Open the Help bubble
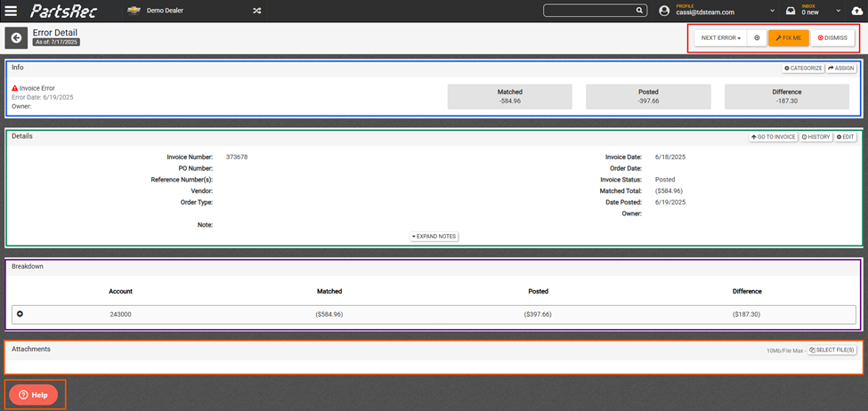Image resolution: width=868 pixels, height=411 pixels. pos(33,395)
